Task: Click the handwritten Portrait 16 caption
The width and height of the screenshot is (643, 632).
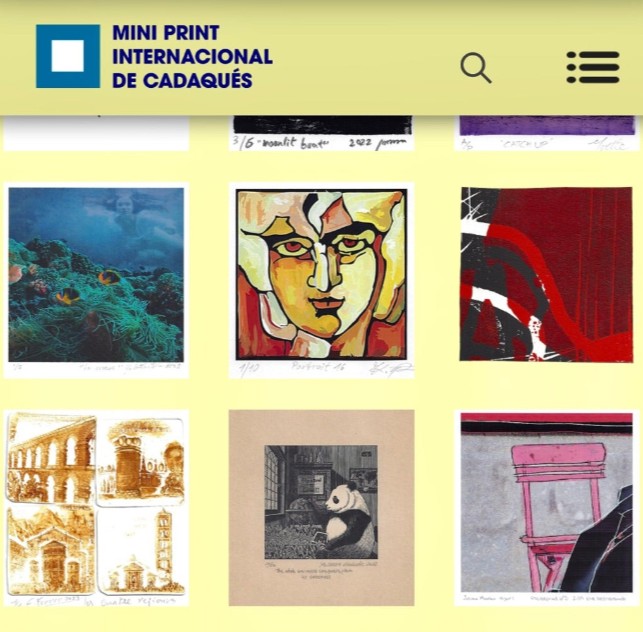Action: (x=319, y=367)
